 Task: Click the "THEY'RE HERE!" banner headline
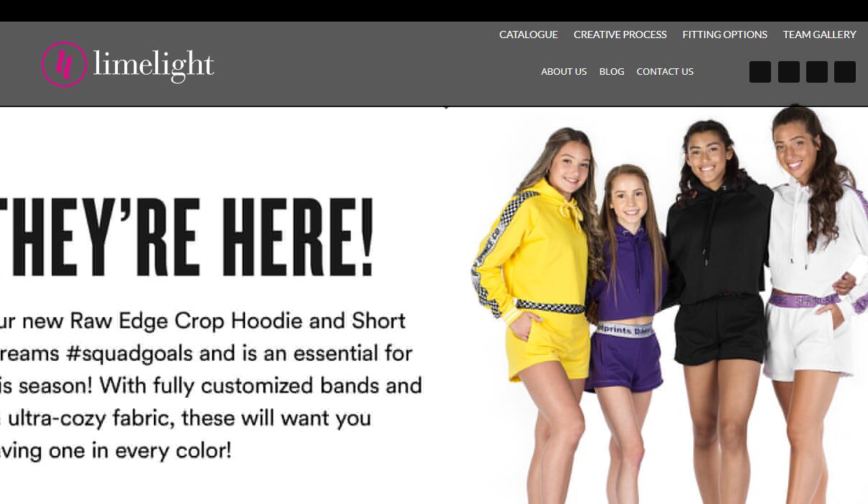click(x=187, y=237)
